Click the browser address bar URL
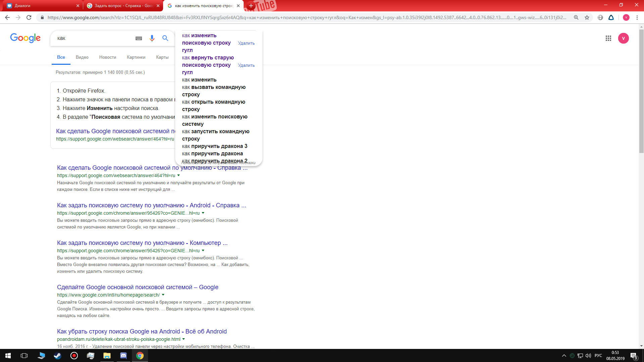The height and width of the screenshot is (362, 644). 307,17
